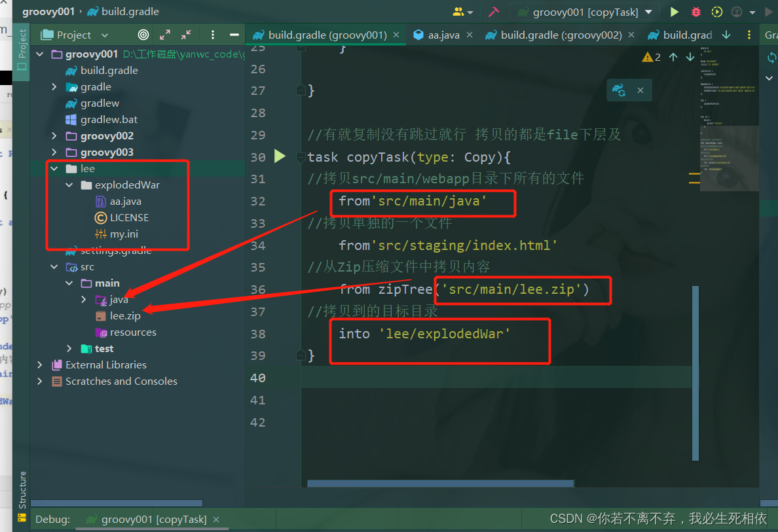Click the run gutter icon for copyTask
This screenshot has height=532, width=778.
[x=280, y=156]
